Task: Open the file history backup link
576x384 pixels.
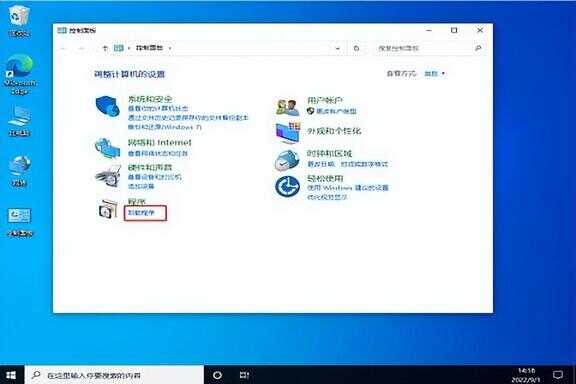Action: coord(188,118)
